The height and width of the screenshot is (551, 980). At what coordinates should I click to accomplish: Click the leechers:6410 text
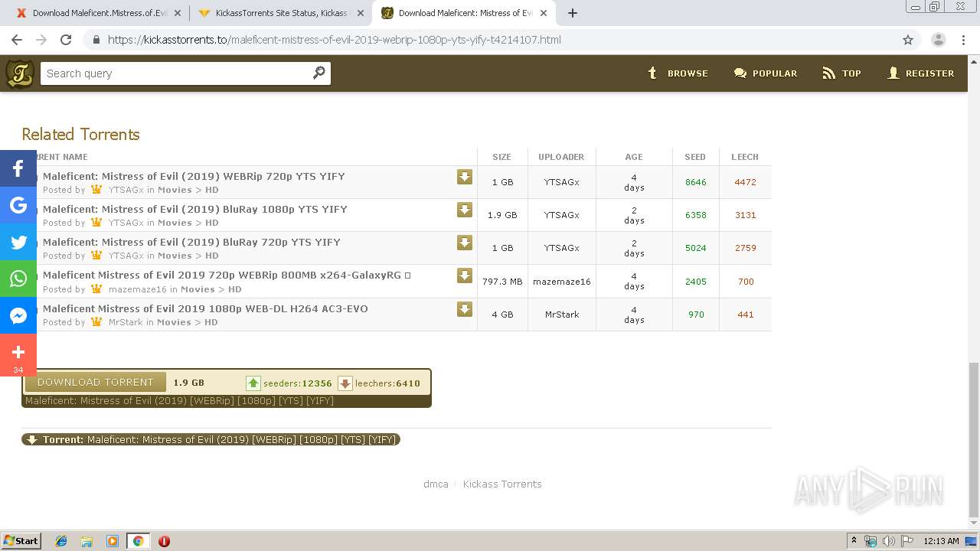pos(387,383)
